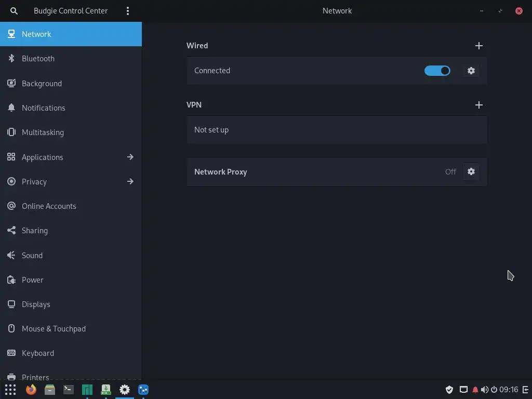This screenshot has width=532, height=399.
Task: Close the Budgie Control Center window
Action: click(519, 11)
